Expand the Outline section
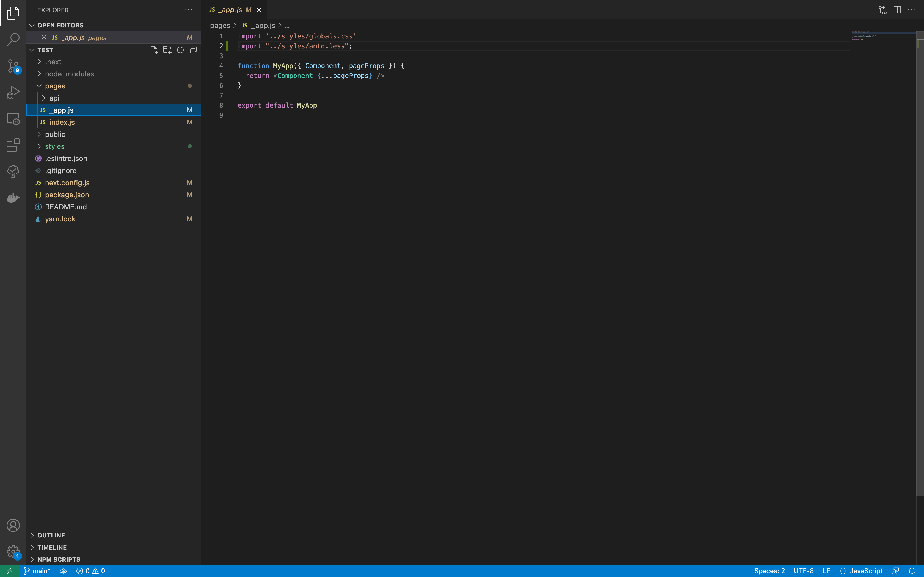Viewport: 924px width, 577px height. tap(51, 535)
